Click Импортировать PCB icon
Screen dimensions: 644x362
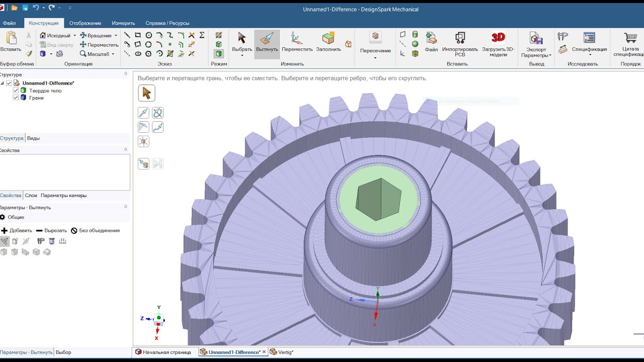click(x=460, y=43)
